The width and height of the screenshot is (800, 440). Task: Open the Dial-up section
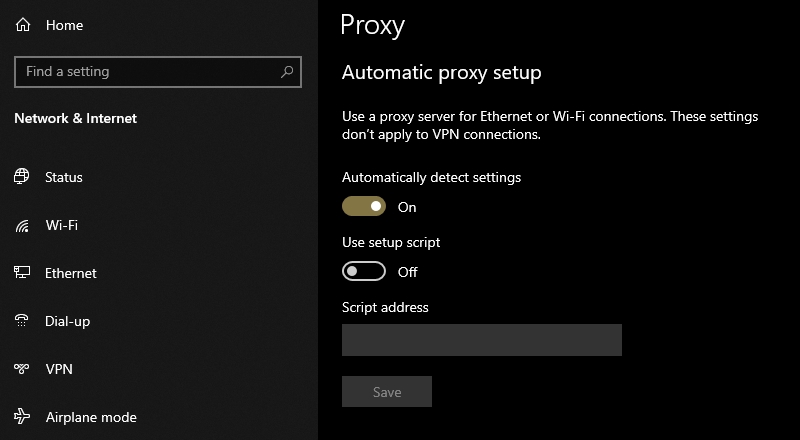coord(67,321)
